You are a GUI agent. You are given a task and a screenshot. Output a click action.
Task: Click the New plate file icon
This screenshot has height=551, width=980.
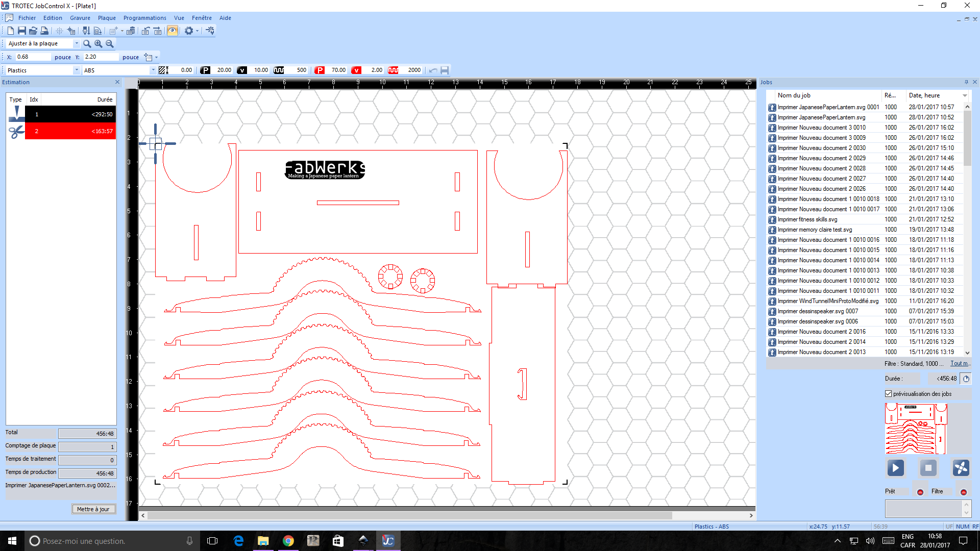[x=10, y=31]
